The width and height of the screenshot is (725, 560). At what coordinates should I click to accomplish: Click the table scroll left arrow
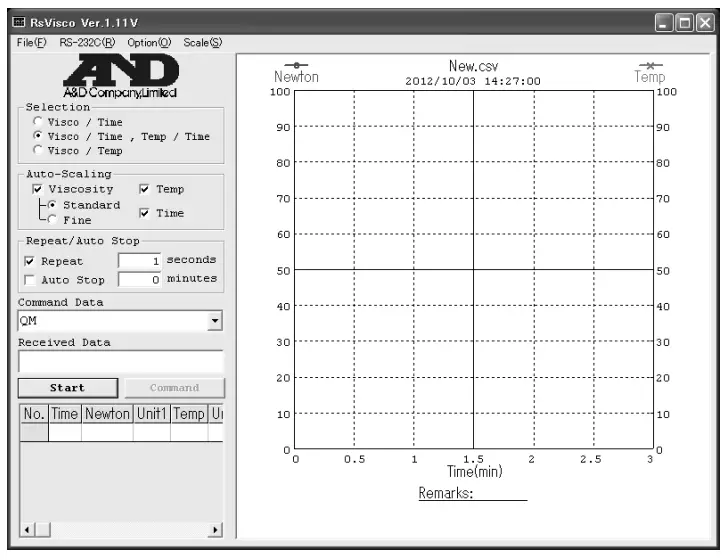click(x=27, y=529)
